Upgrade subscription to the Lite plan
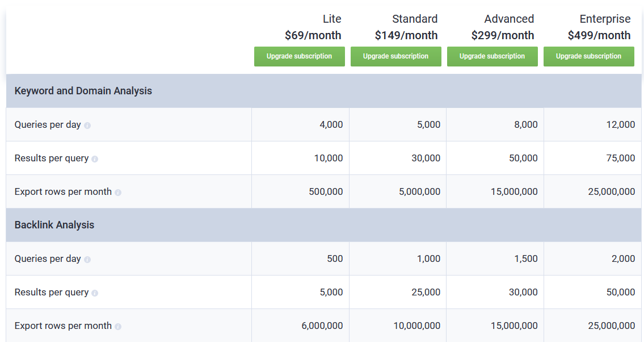Viewport: 644px width, 342px height. [x=300, y=56]
